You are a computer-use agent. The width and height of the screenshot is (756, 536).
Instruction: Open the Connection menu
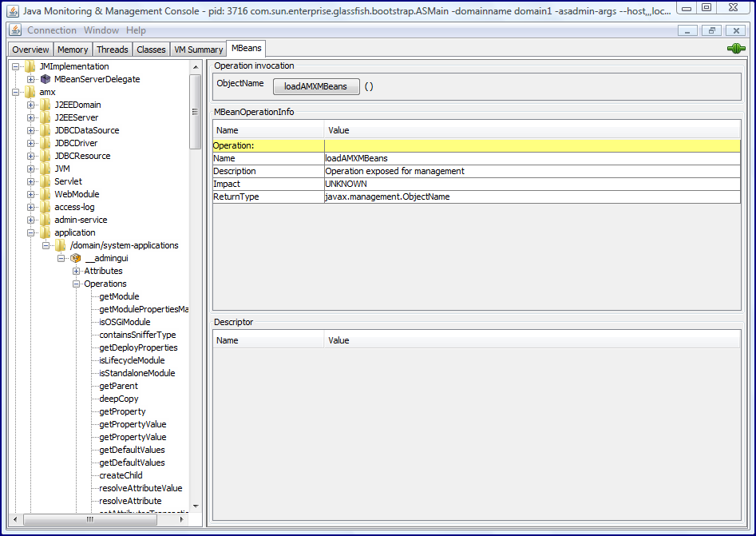point(52,30)
